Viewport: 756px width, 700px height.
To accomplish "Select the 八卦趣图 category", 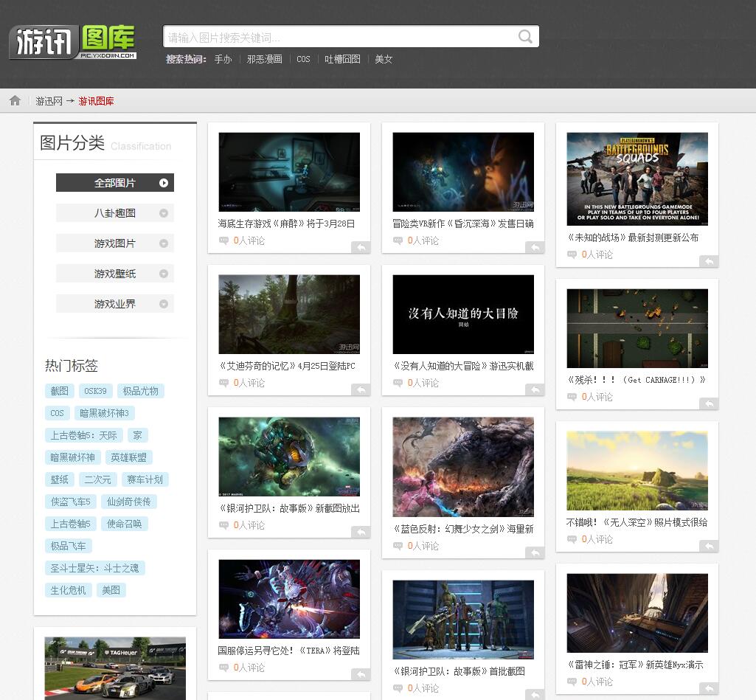I will point(115,213).
